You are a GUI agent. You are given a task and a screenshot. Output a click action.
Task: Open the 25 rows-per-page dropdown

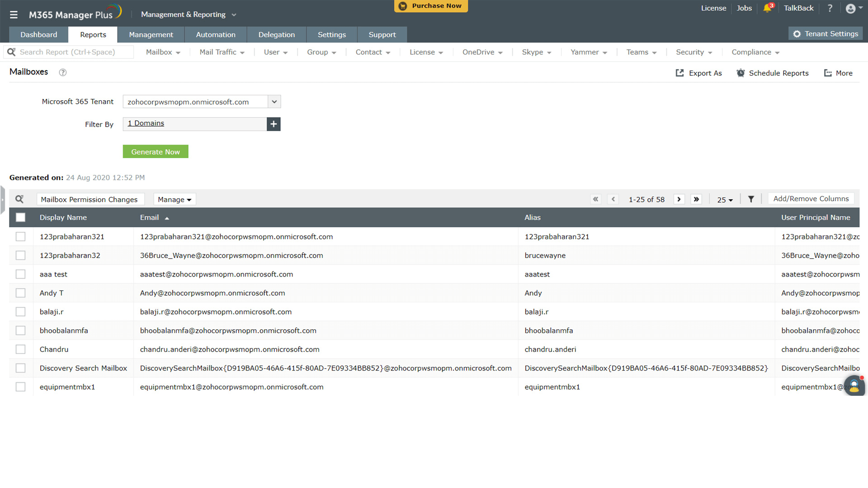724,200
